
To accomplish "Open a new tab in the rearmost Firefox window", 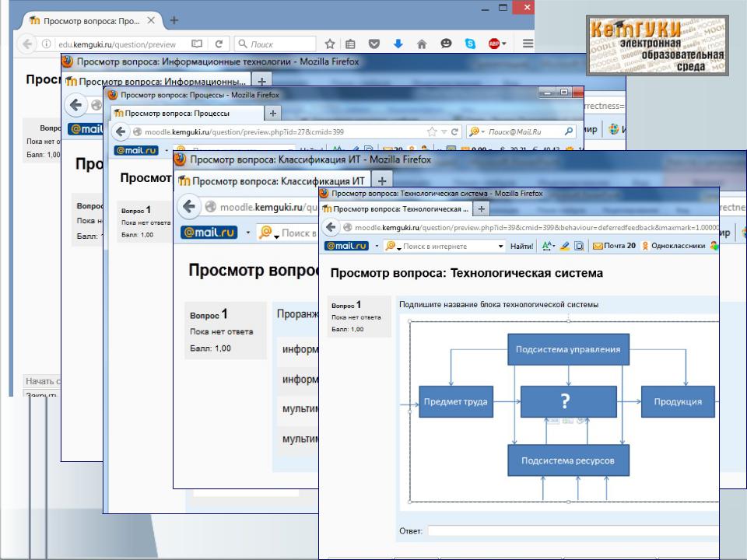I will pos(174,20).
